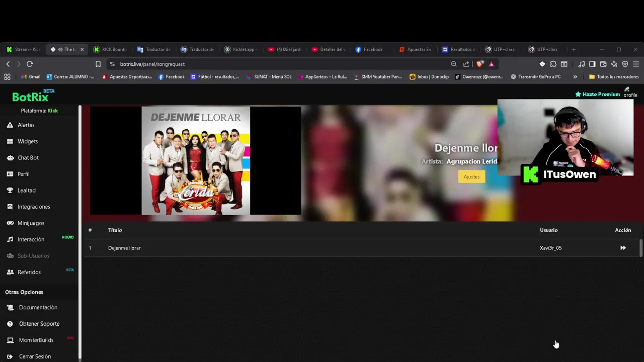Image resolution: width=644 pixels, height=362 pixels.
Task: Open the profile avatar
Action: pyautogui.click(x=630, y=93)
